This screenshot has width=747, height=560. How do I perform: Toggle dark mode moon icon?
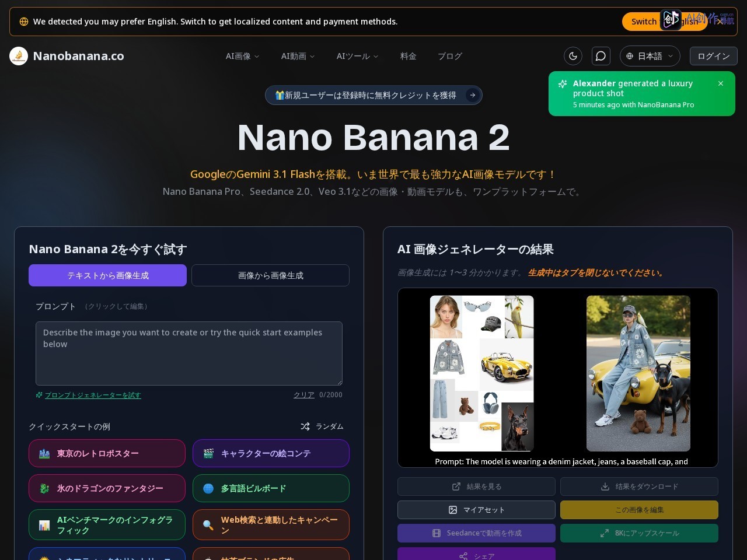[573, 56]
